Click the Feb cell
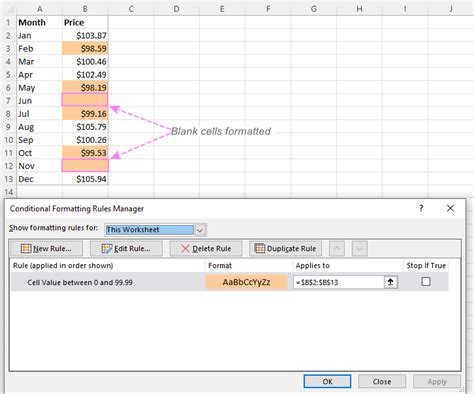 39,48
